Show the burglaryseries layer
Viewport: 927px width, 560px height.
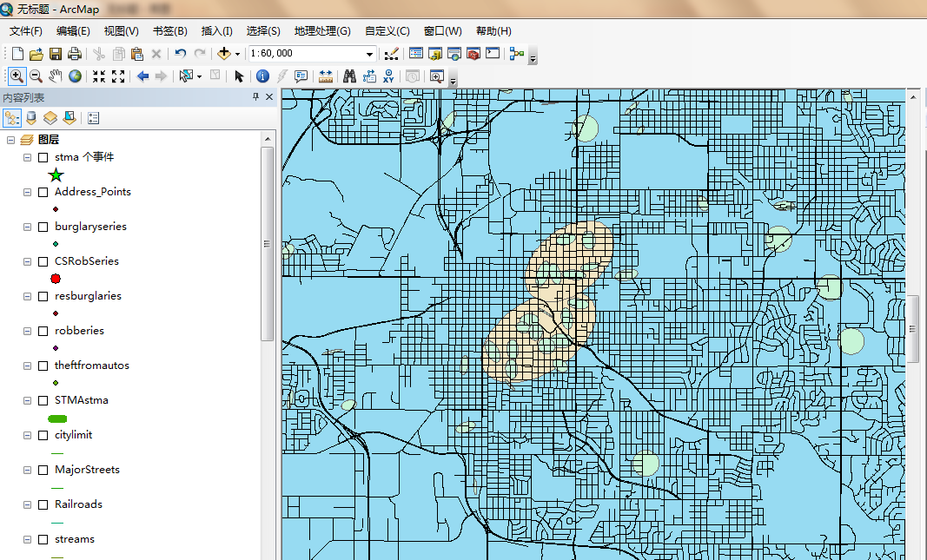point(43,227)
